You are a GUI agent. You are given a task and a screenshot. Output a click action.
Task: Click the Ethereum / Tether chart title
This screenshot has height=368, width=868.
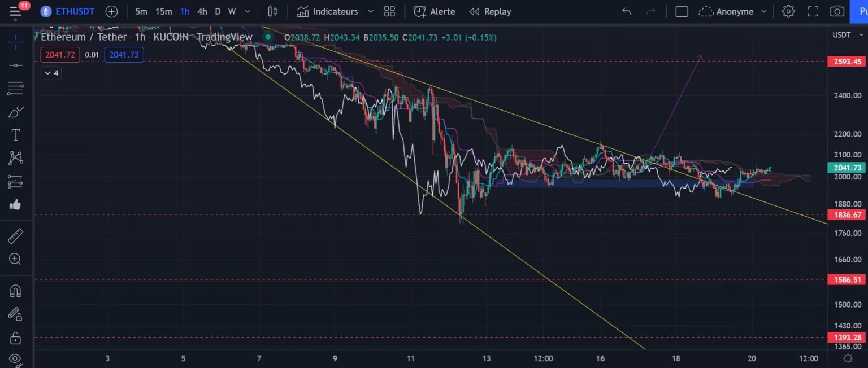(x=84, y=37)
